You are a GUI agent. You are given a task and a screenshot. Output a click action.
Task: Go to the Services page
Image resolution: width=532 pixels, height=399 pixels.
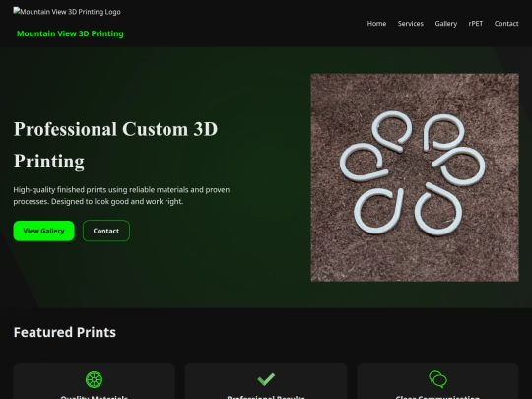[411, 24]
